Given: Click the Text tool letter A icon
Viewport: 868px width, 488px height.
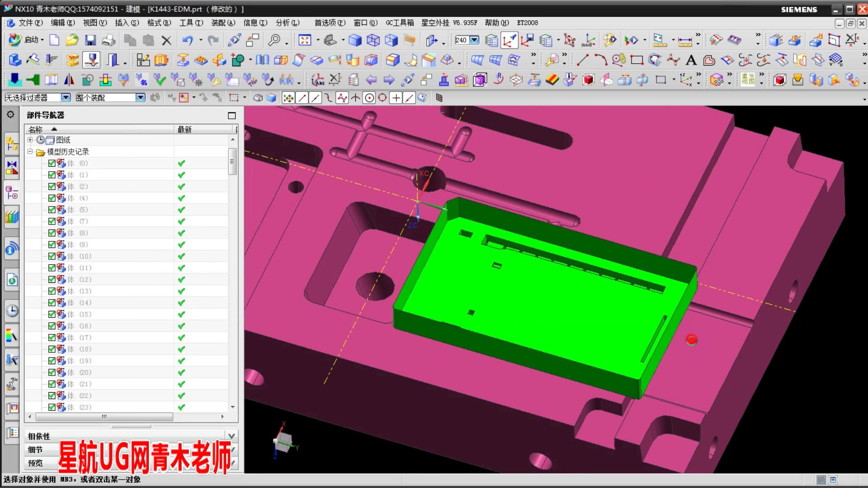Looking at the screenshot, I should tap(691, 60).
